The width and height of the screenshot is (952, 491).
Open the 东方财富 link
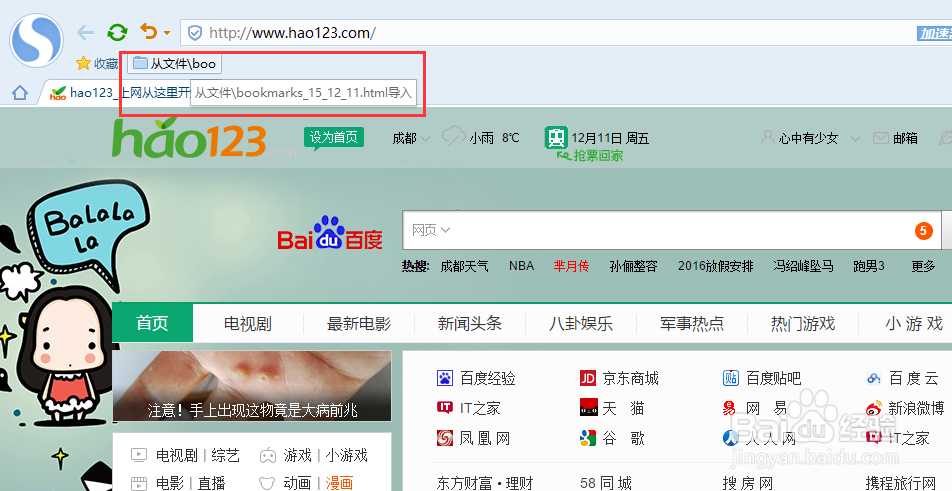464,483
